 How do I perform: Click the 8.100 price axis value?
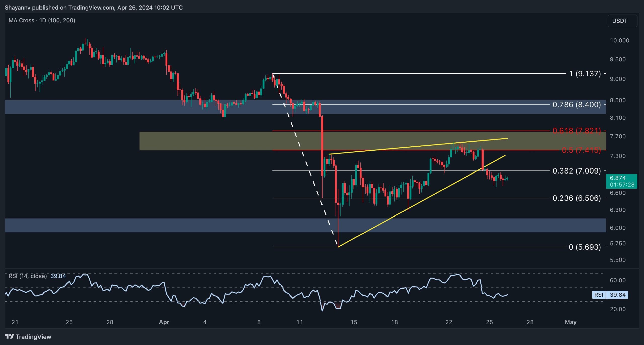[618, 118]
